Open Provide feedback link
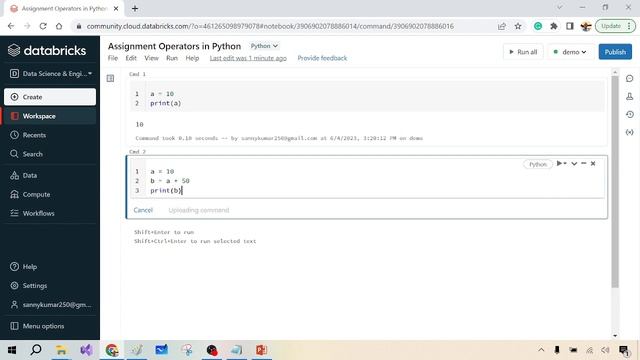This screenshot has height=360, width=640. [322, 58]
